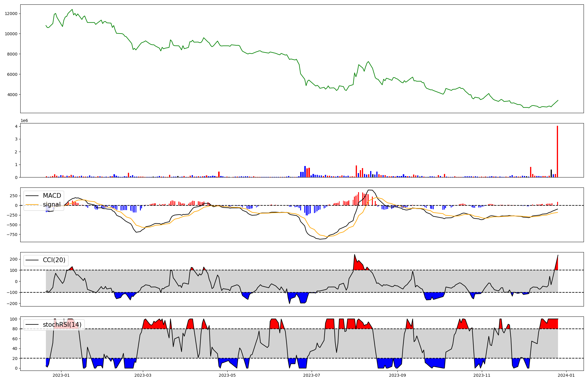Viewport: 588px width, 382px height.
Task: Click the tallest red volume bar
Action: tap(557, 151)
